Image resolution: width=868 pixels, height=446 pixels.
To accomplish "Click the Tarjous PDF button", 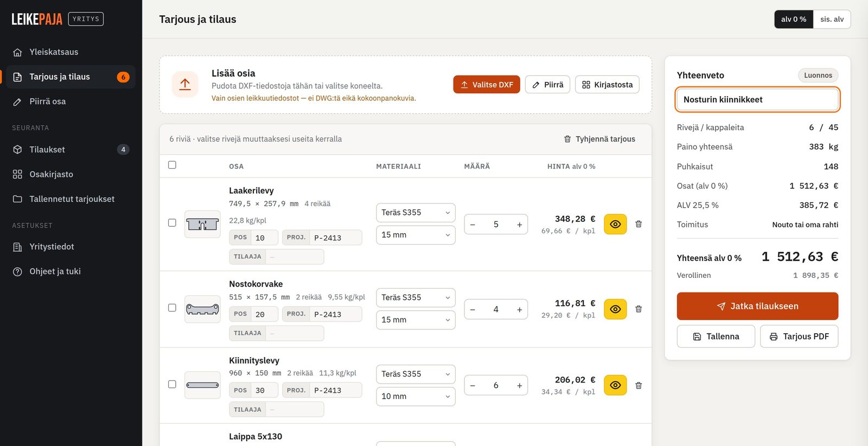I will tap(799, 336).
